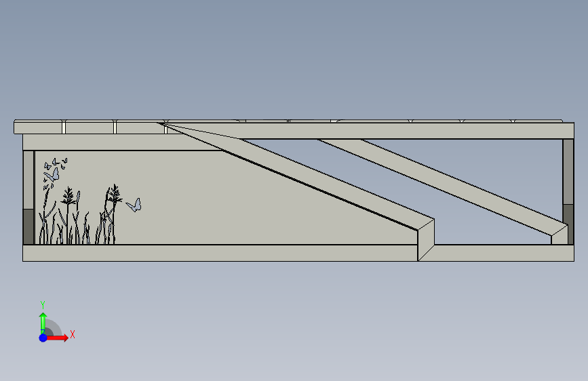Select the lone butterfly decal near the grass
Screen dimensions: 588x381
pyautogui.click(x=134, y=205)
